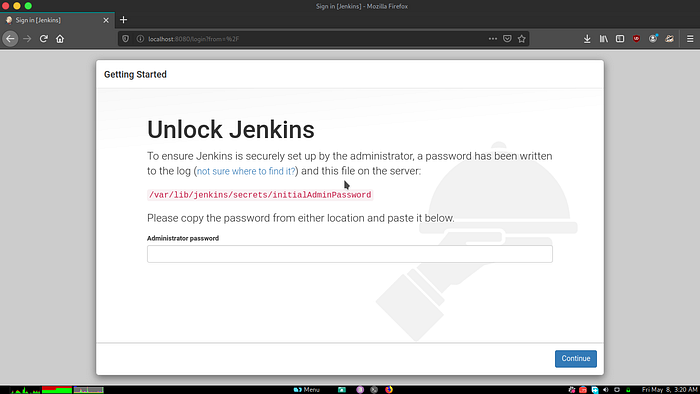
Task: Follow the 'not sure where to find it?' link
Action: coord(246,171)
